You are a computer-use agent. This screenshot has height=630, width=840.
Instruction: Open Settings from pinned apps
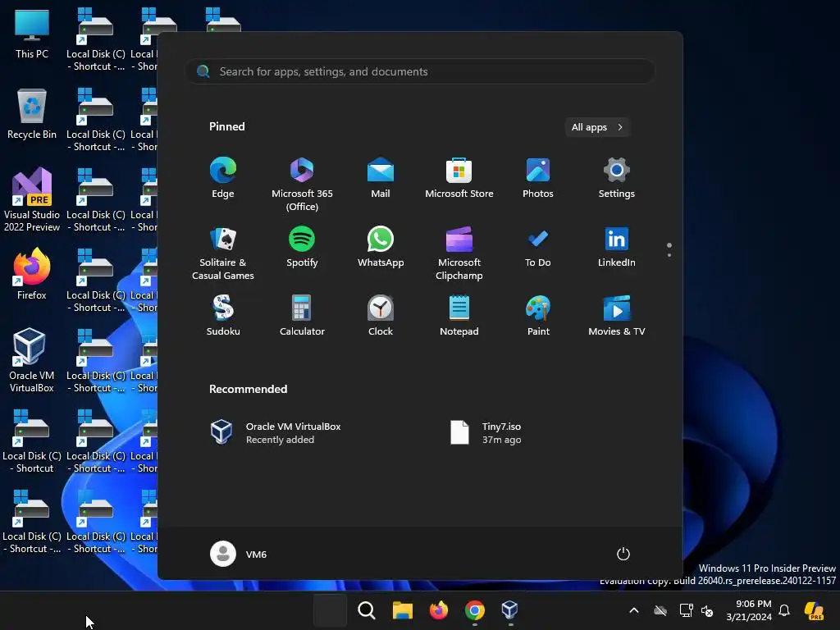617,178
